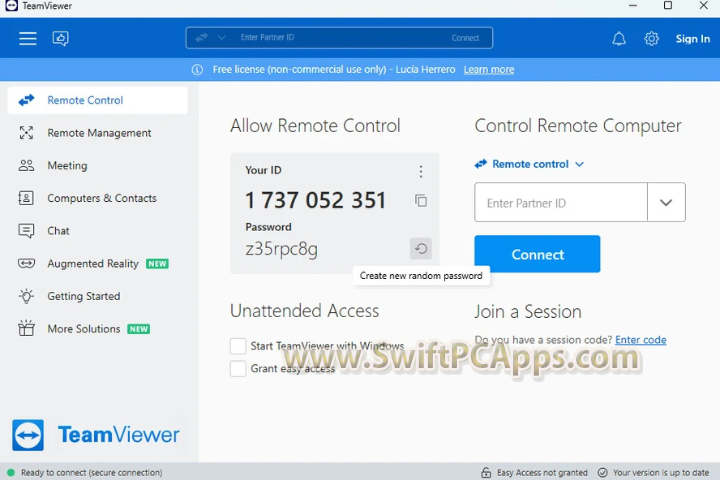
Task: Close the TeamViewer window
Action: click(703, 6)
